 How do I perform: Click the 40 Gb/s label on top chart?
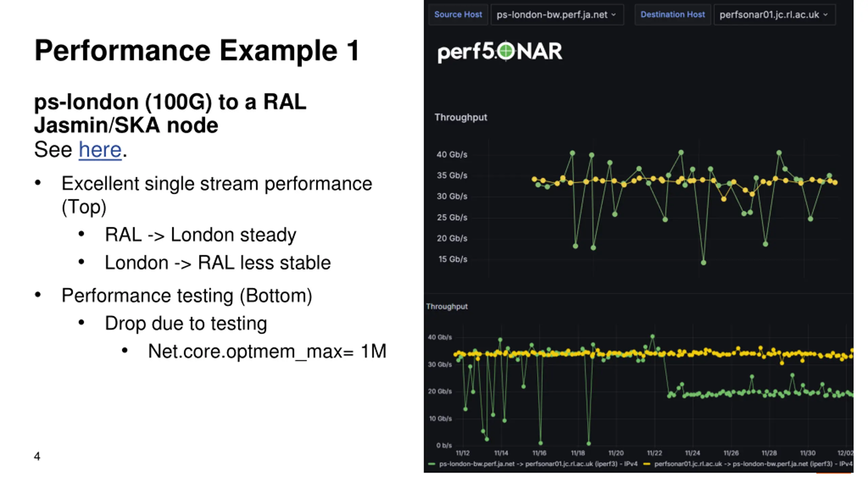(452, 155)
